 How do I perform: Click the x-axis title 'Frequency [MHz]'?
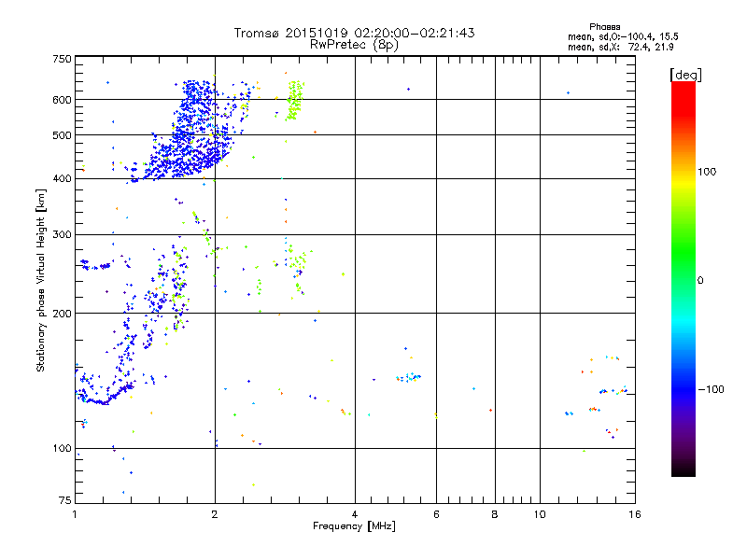[x=354, y=526]
